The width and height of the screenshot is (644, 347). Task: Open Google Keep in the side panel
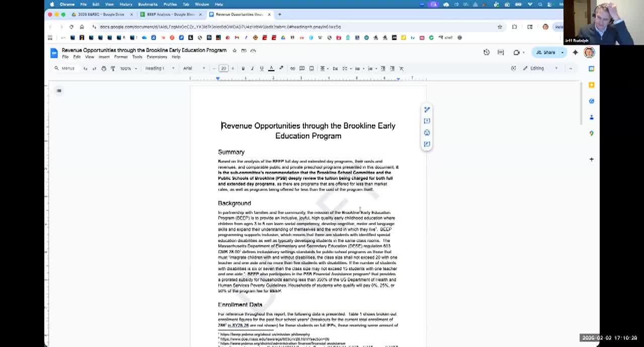click(592, 85)
